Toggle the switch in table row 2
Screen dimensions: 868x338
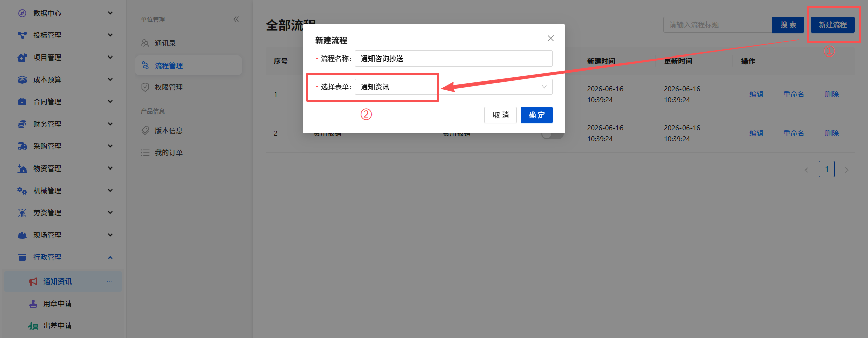tap(552, 134)
